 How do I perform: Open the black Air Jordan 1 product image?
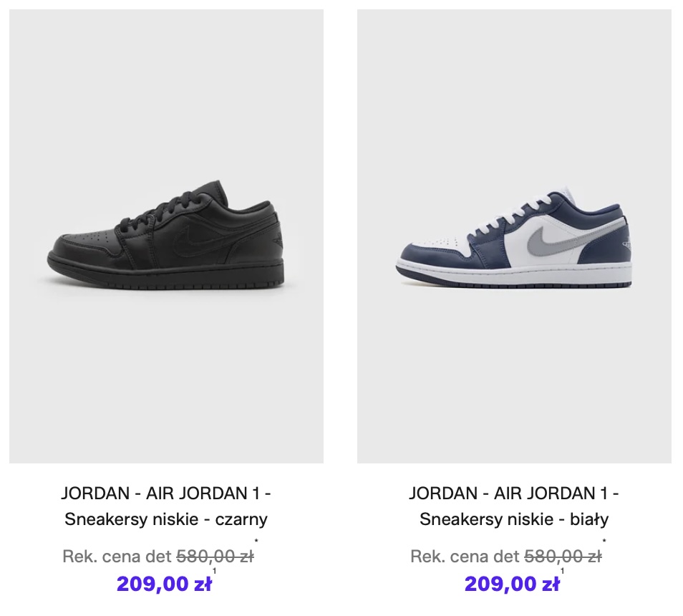pos(166,236)
